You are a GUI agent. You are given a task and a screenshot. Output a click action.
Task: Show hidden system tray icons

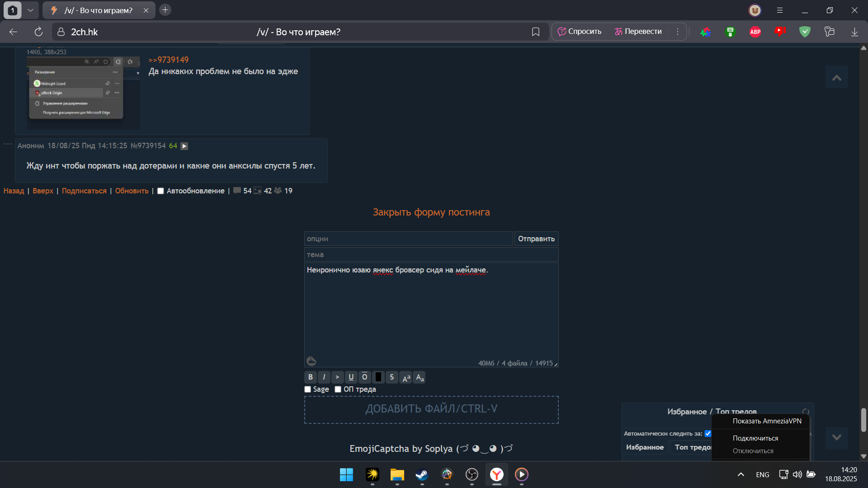pyautogui.click(x=741, y=474)
